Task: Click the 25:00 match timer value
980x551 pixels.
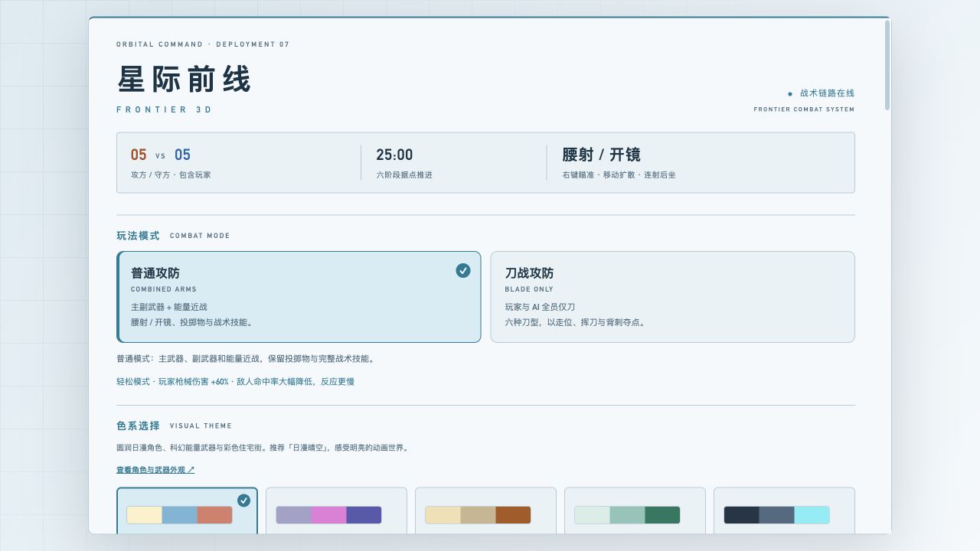Action: click(394, 155)
